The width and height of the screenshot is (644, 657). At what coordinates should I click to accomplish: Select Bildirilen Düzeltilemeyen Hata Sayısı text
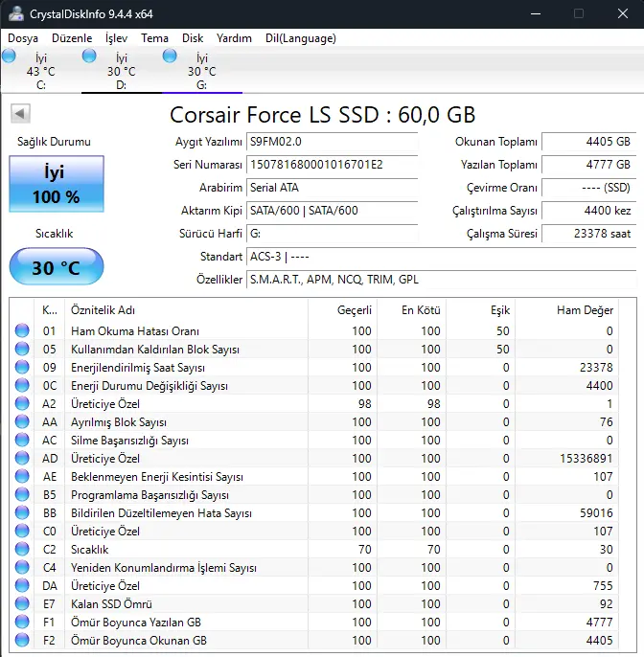tap(161, 513)
